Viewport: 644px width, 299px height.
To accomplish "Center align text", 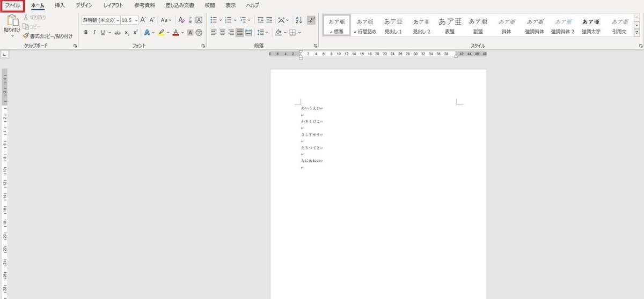I will pyautogui.click(x=222, y=32).
